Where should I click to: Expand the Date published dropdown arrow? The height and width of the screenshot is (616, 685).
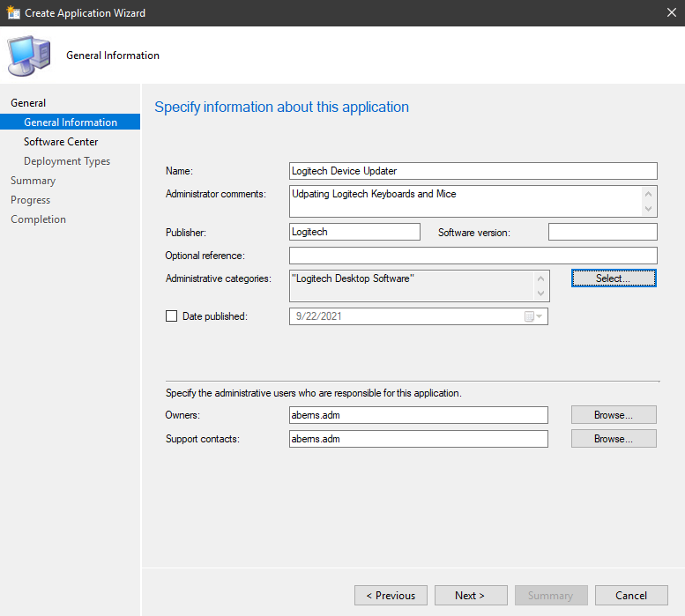point(540,316)
